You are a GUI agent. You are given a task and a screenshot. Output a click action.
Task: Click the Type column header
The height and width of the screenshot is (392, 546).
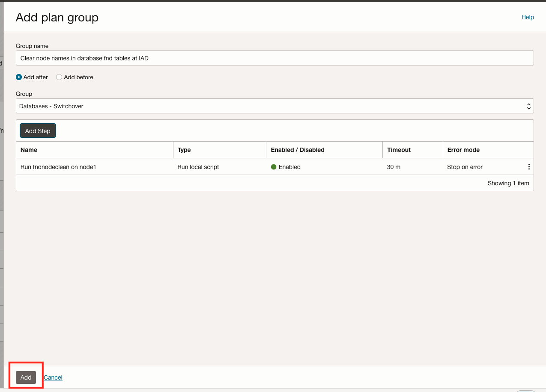coord(184,150)
